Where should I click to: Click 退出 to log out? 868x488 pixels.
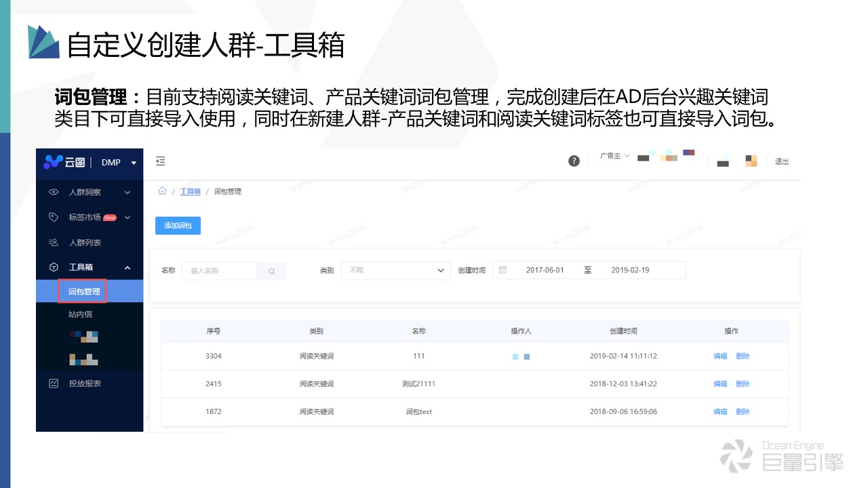coord(781,161)
